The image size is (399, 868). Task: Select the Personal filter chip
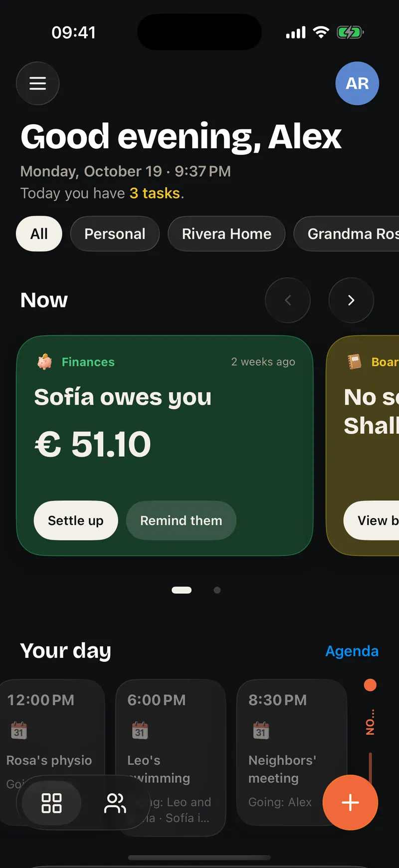click(115, 234)
